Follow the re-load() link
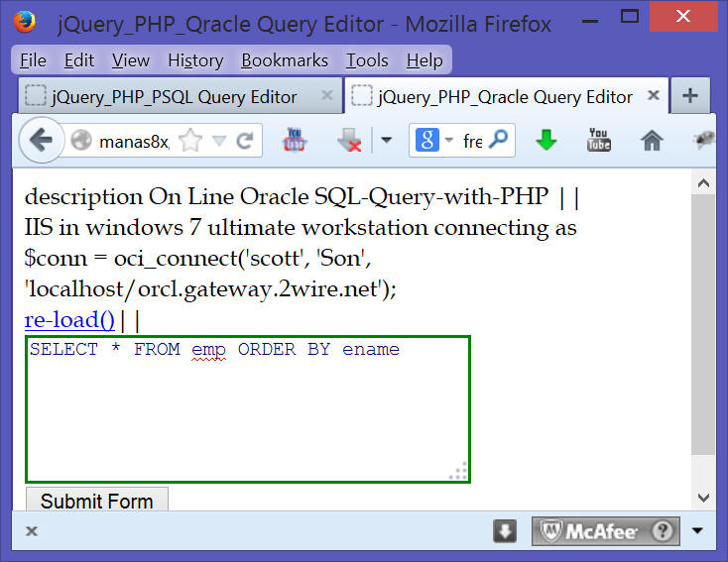 [69, 319]
